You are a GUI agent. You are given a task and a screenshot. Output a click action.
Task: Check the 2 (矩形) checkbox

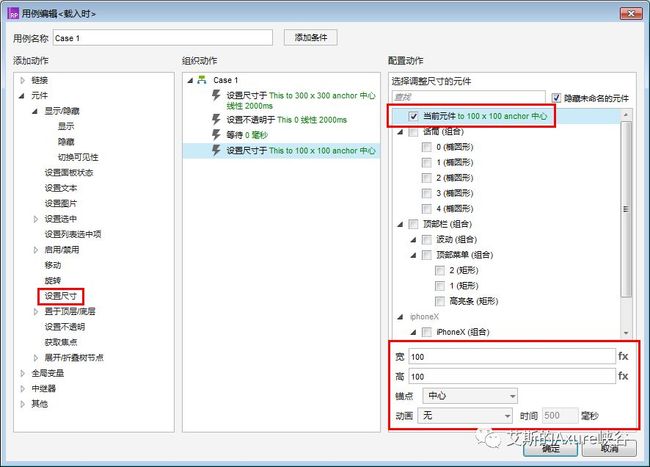440,271
